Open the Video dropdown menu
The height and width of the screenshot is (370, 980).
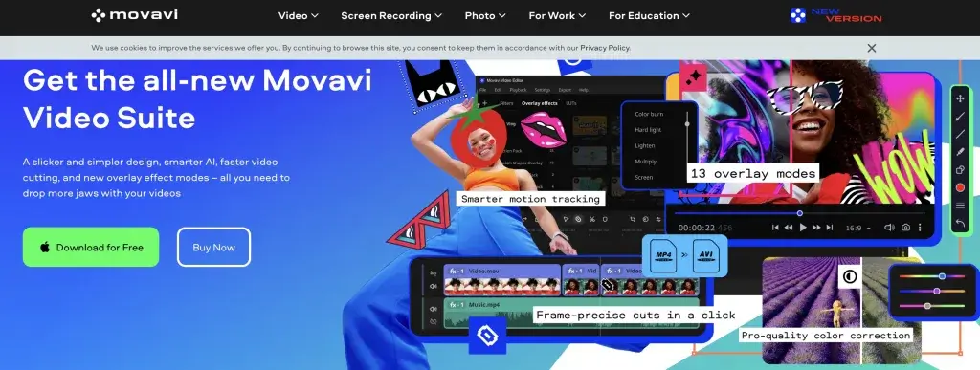pyautogui.click(x=299, y=15)
